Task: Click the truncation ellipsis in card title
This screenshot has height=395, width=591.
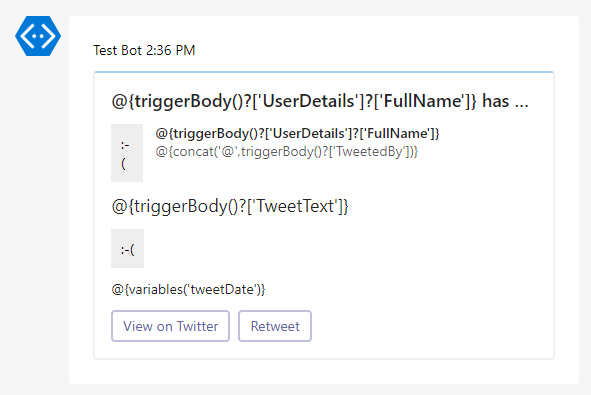Action: [x=522, y=105]
